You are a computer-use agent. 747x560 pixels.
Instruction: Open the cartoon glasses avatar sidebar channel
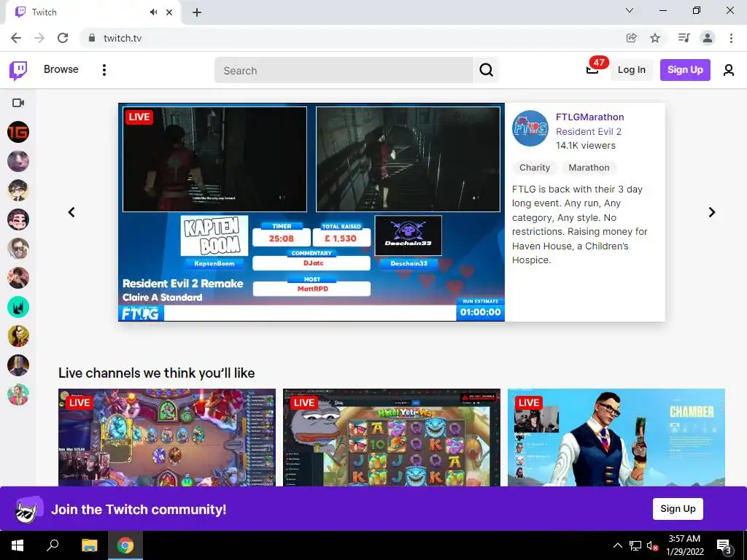[x=18, y=190]
